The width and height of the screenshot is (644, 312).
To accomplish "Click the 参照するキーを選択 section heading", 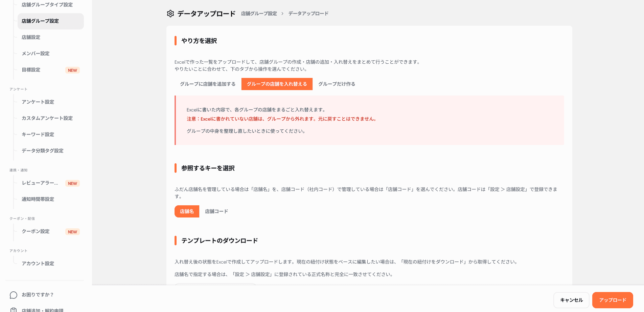I will click(x=208, y=168).
